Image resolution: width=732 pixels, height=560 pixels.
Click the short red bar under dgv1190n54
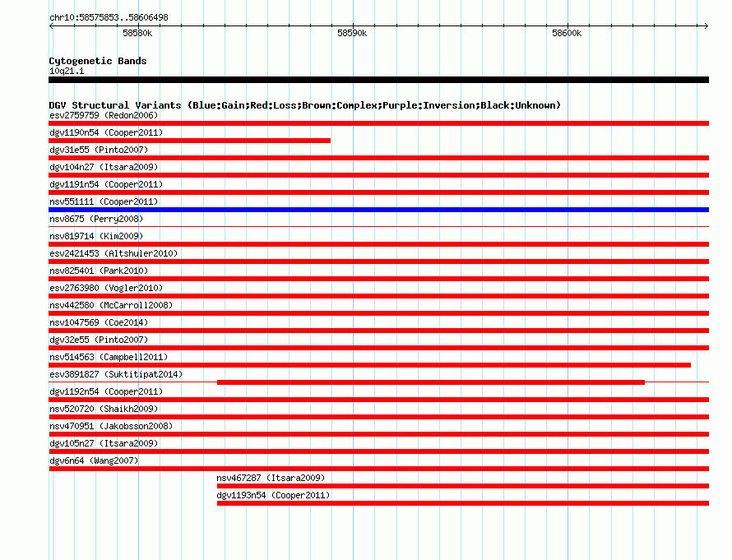coord(189,141)
